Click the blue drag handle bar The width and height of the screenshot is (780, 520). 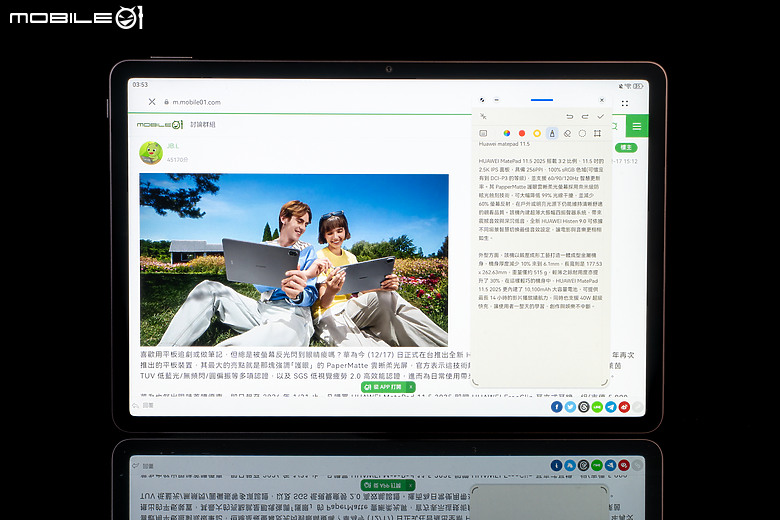[542, 100]
